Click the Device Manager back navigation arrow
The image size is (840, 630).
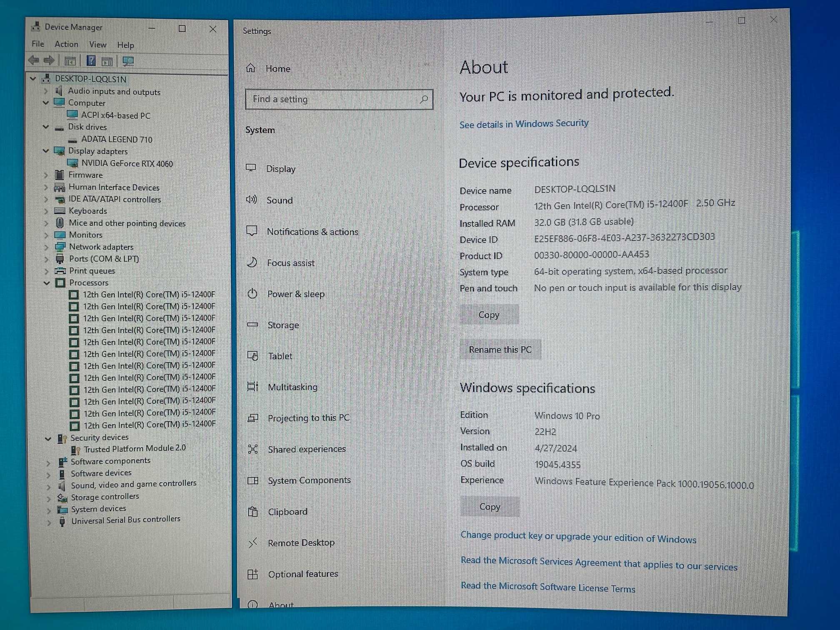click(x=35, y=61)
